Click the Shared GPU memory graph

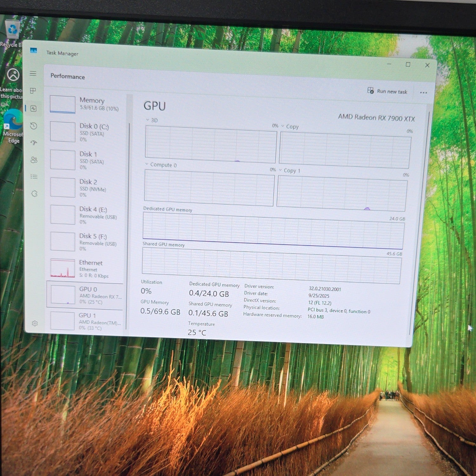coord(272,266)
